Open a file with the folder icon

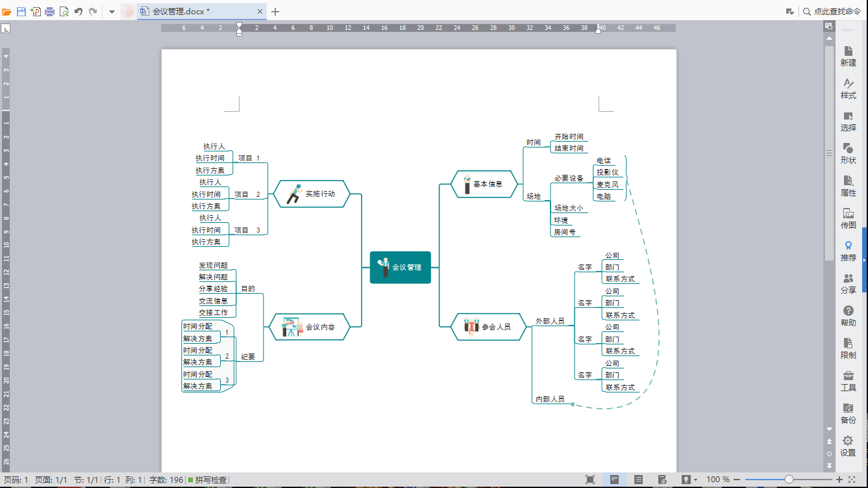[x=6, y=11]
